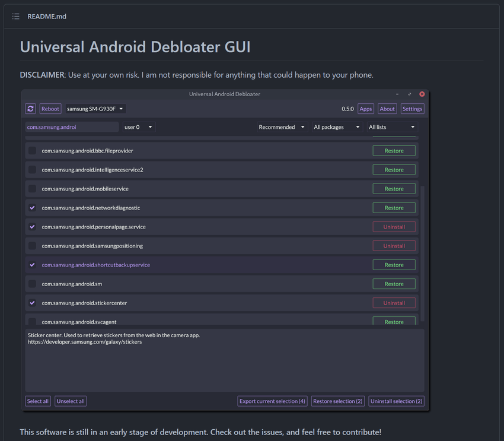Maximize the Universal Android Debloater window
Viewport: 504px width, 441px height.
pyautogui.click(x=410, y=94)
